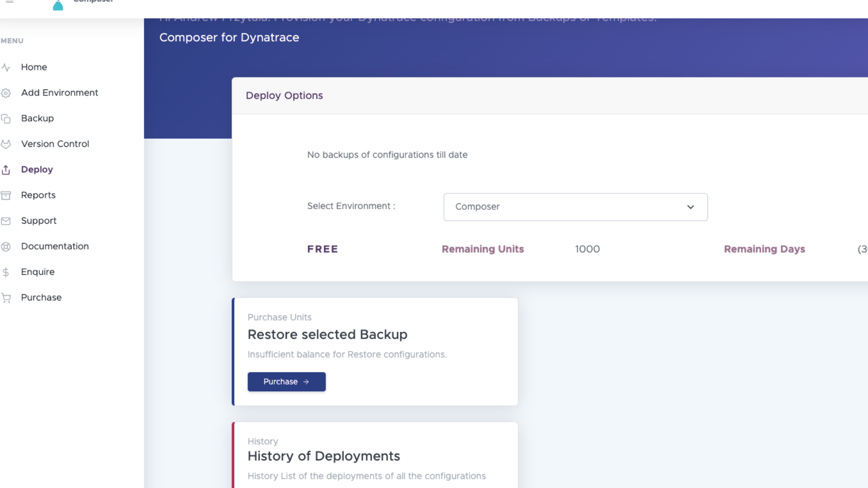
Task: Go to Add Environment page
Action: (60, 93)
